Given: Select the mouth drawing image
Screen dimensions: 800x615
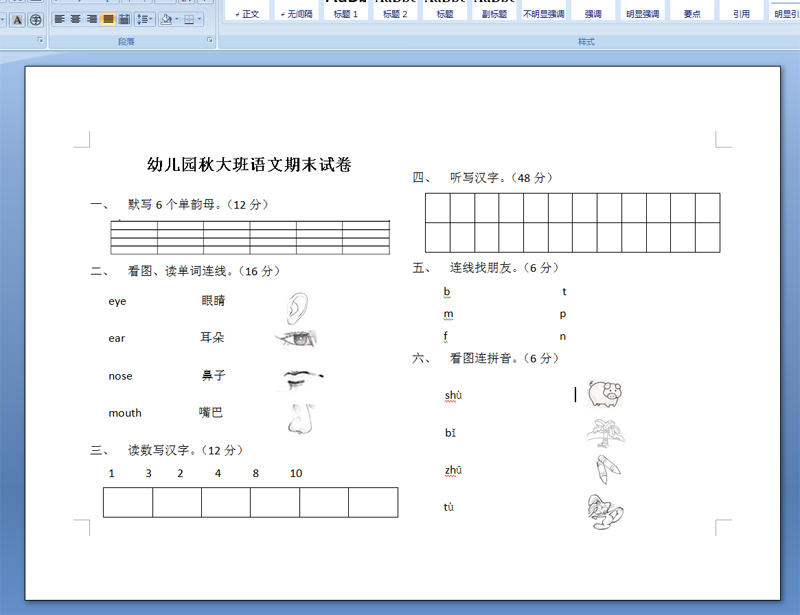Looking at the screenshot, I should pos(302,380).
